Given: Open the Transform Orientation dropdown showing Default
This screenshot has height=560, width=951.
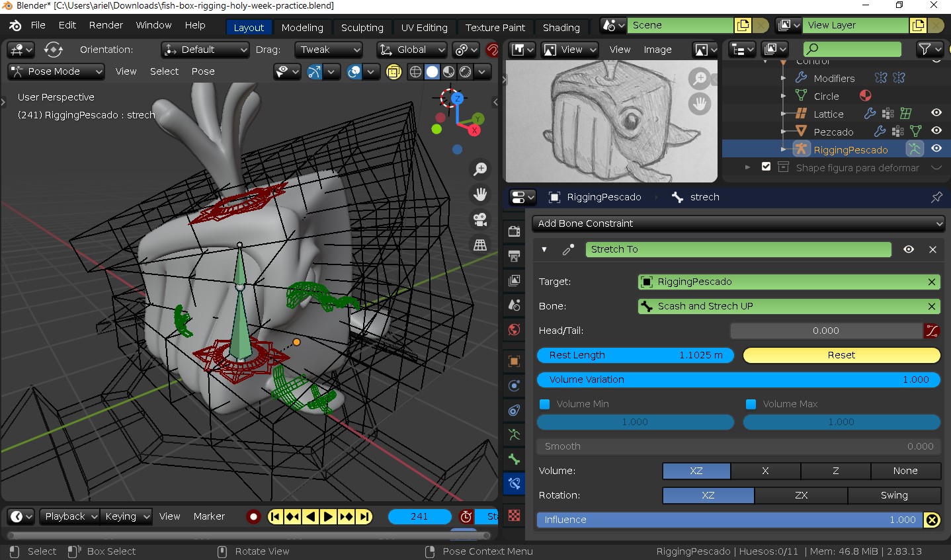Looking at the screenshot, I should 204,50.
